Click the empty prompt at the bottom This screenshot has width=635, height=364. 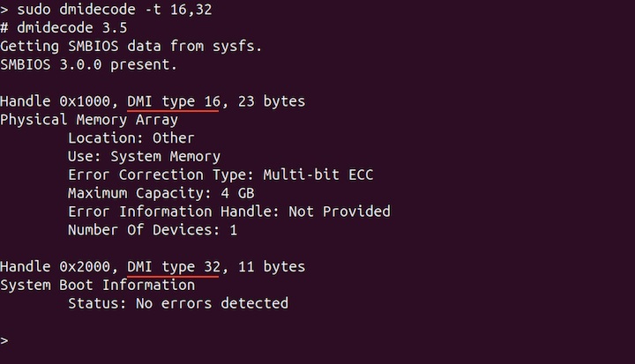click(5, 339)
